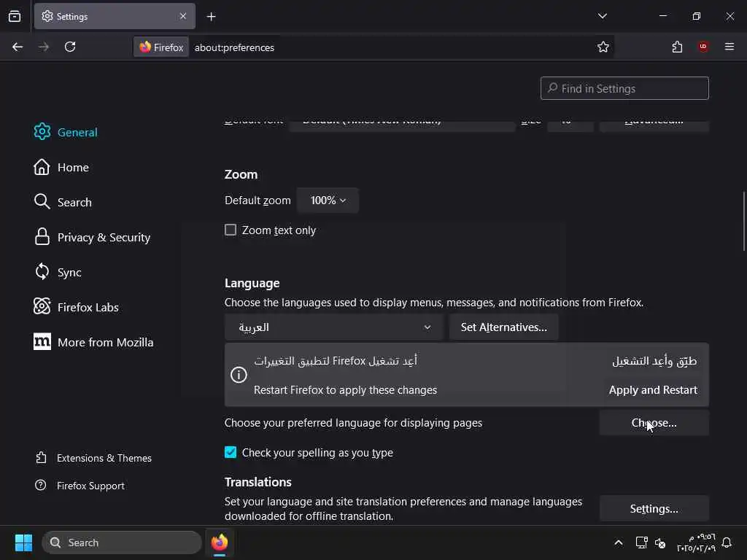Click Choose preferred language button
The width and height of the screenshot is (747, 560).
[x=654, y=423]
